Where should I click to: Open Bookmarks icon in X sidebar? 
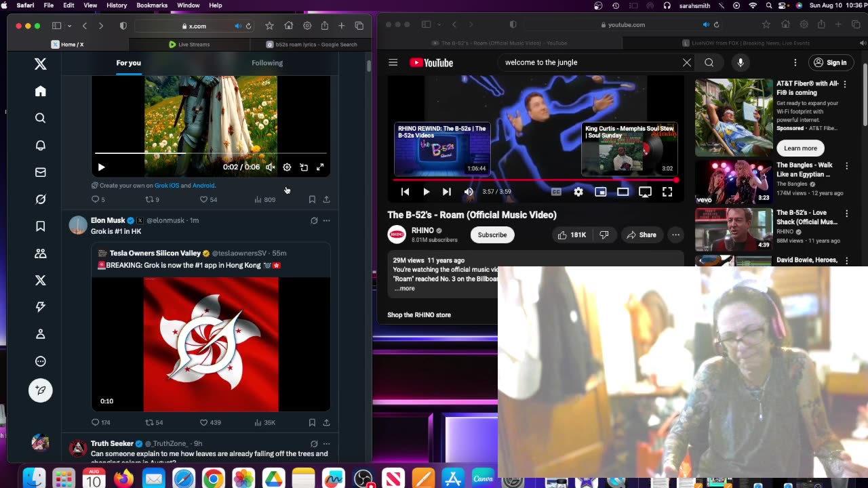[x=41, y=226]
